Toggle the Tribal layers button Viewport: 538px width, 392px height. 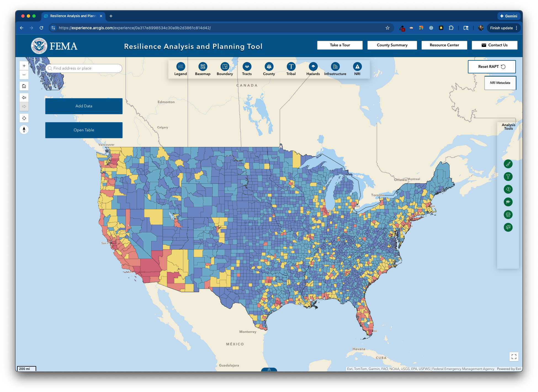(x=291, y=66)
